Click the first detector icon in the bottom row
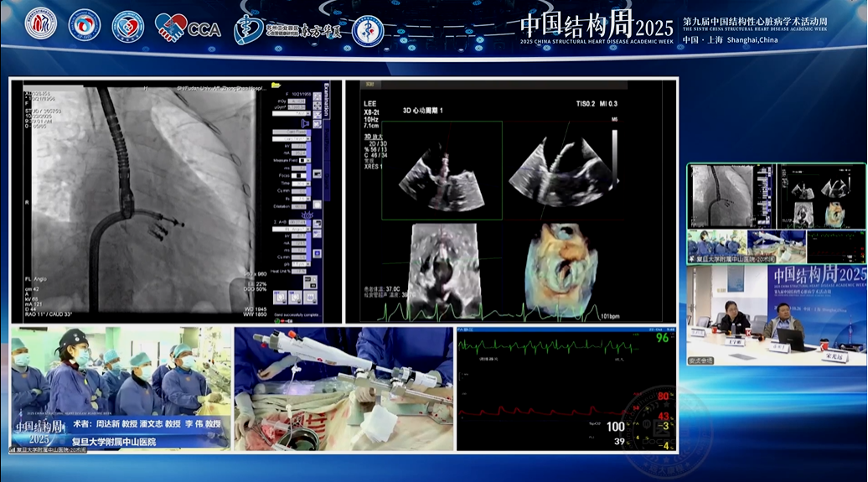 (x=280, y=298)
